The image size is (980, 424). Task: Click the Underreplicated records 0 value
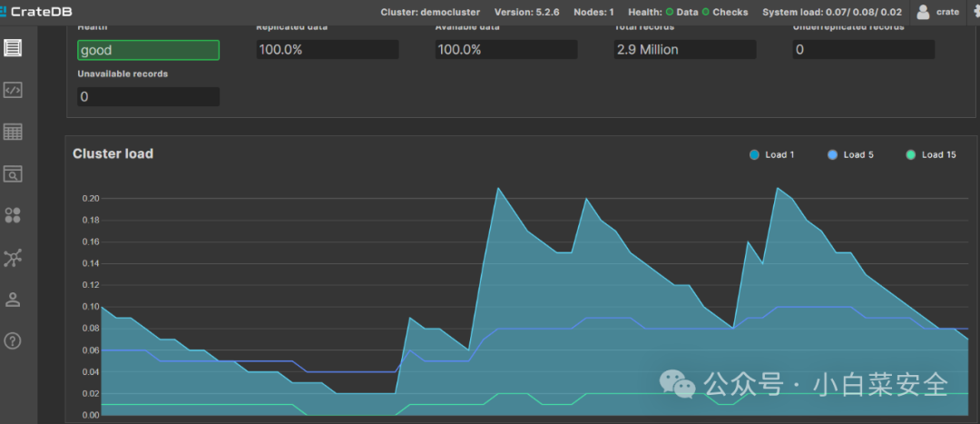(x=864, y=50)
